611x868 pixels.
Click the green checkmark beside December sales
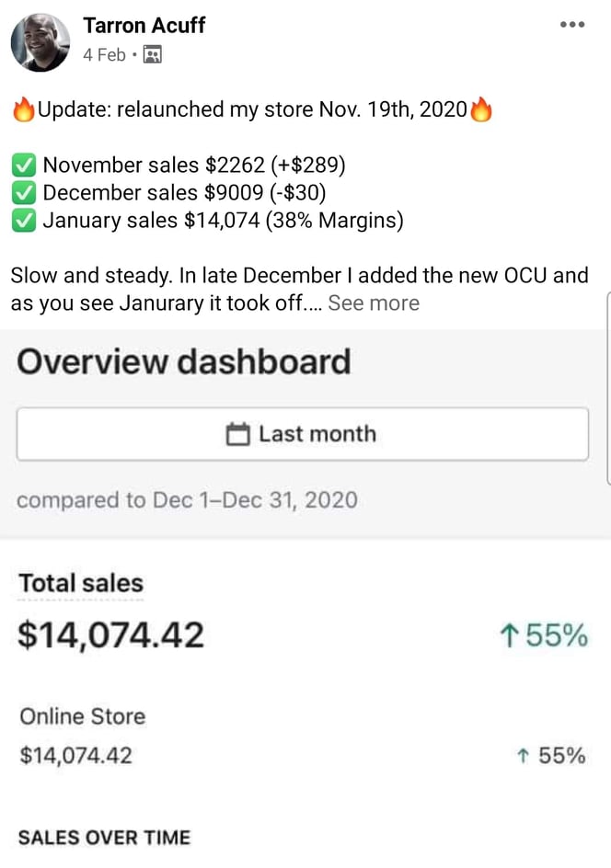tap(24, 193)
